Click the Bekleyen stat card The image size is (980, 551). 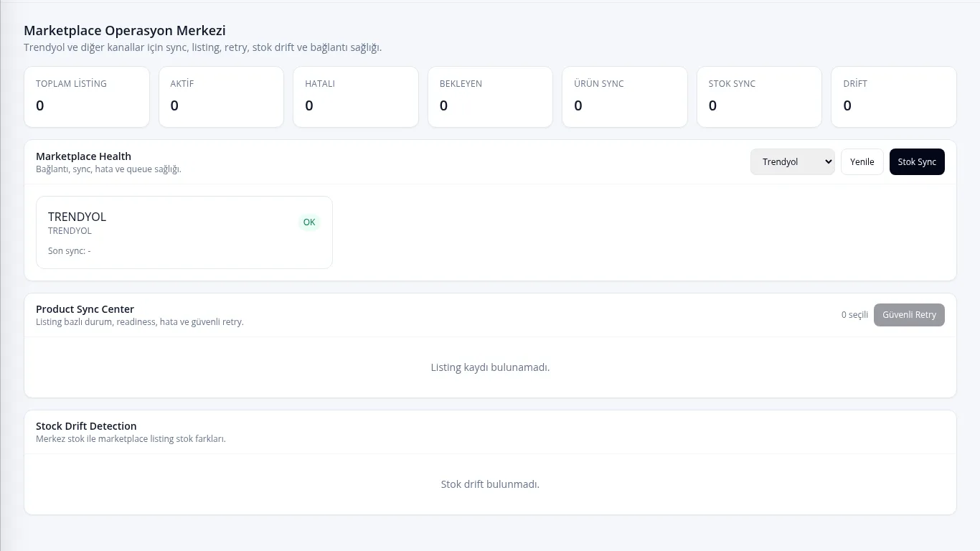point(490,97)
